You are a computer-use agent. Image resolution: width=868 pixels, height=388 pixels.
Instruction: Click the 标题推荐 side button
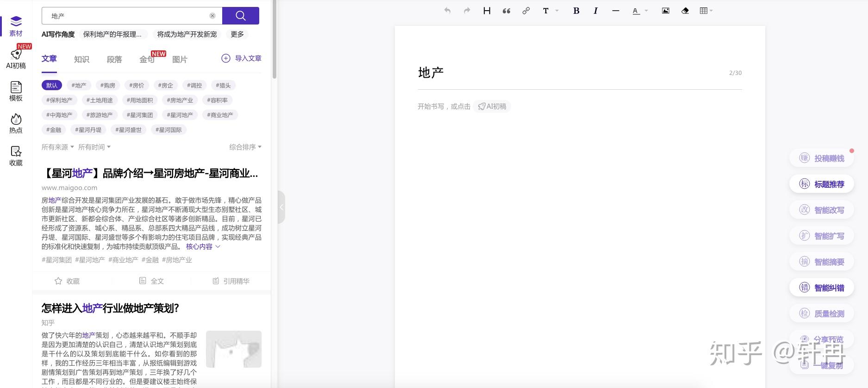(822, 184)
